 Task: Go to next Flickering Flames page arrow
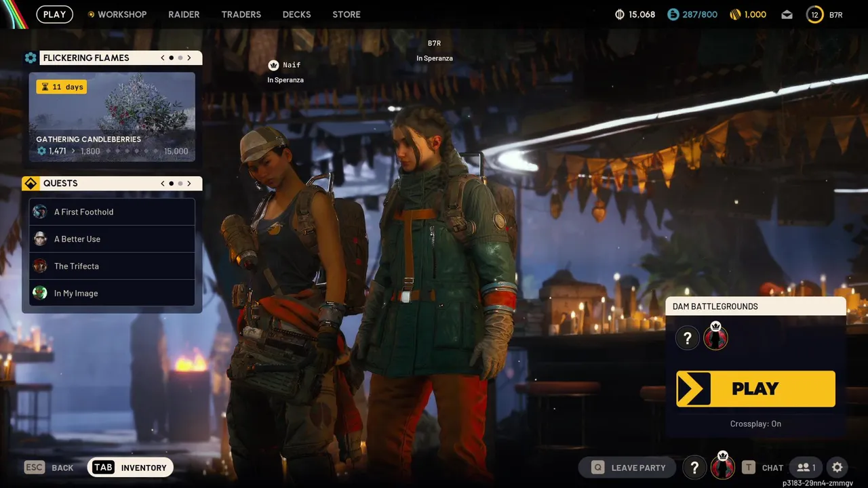(189, 58)
